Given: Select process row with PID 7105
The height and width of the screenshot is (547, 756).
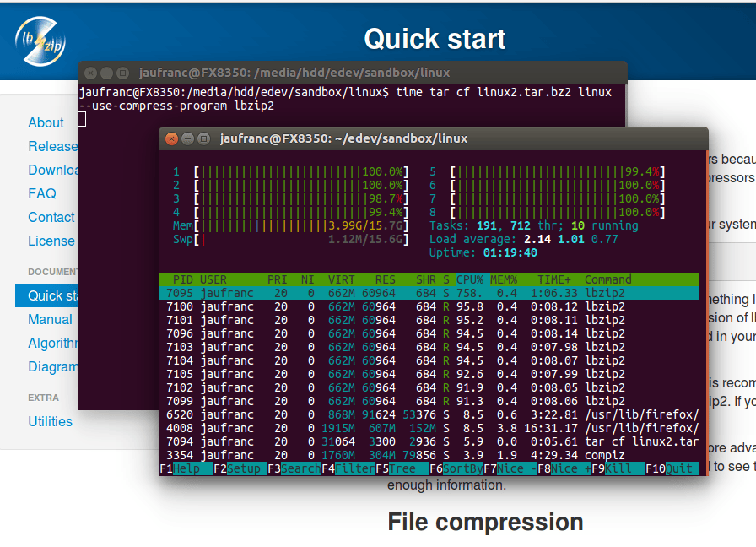Looking at the screenshot, I should click(x=429, y=374).
